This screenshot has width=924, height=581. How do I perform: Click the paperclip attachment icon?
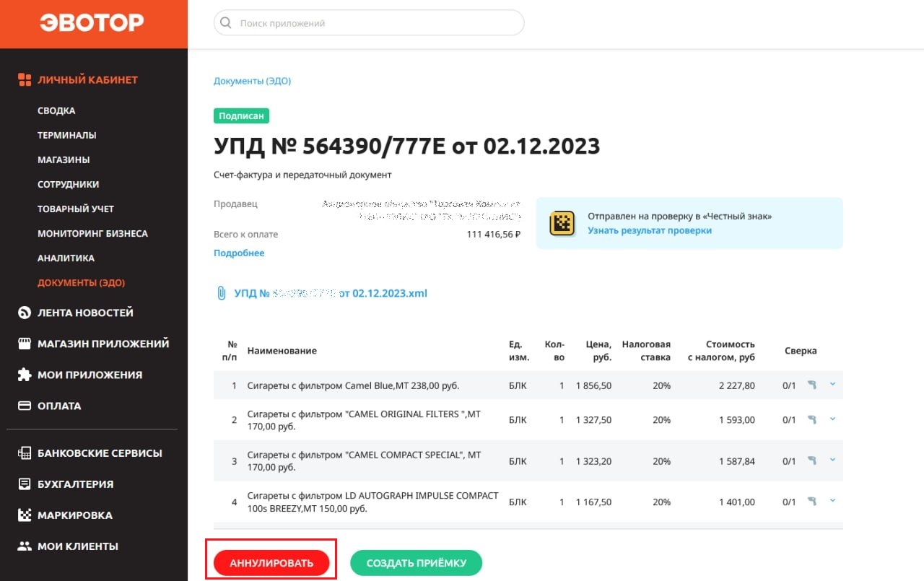pyautogui.click(x=222, y=294)
